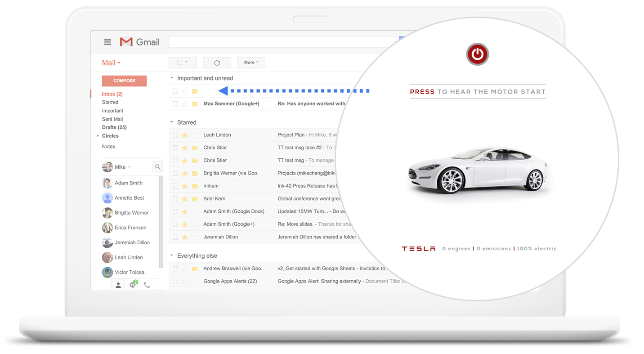This screenshot has width=644, height=354.
Task: Open Sent Mail
Action: 112,119
